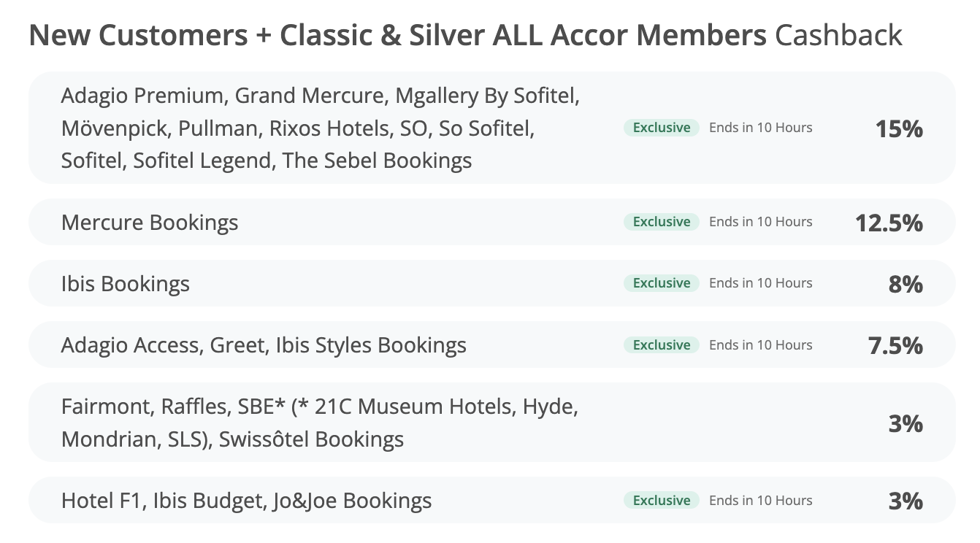The image size is (980, 543).
Task: Click the Exclusive badge on Hotel F1 row
Action: pyautogui.click(x=661, y=501)
